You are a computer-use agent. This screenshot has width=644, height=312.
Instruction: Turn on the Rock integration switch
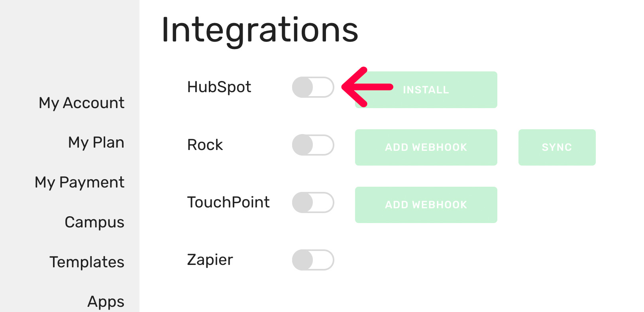click(313, 145)
